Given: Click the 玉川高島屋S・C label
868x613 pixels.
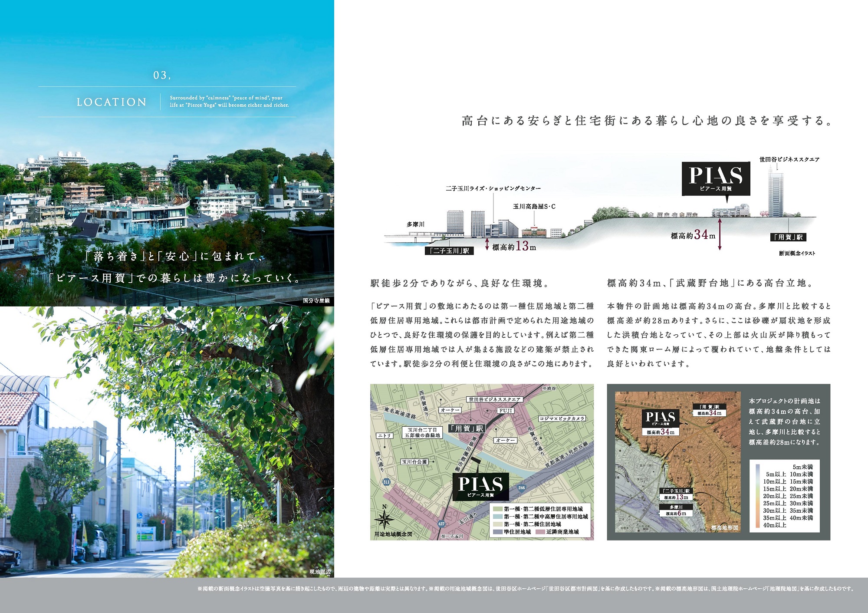Looking at the screenshot, I should 534,207.
